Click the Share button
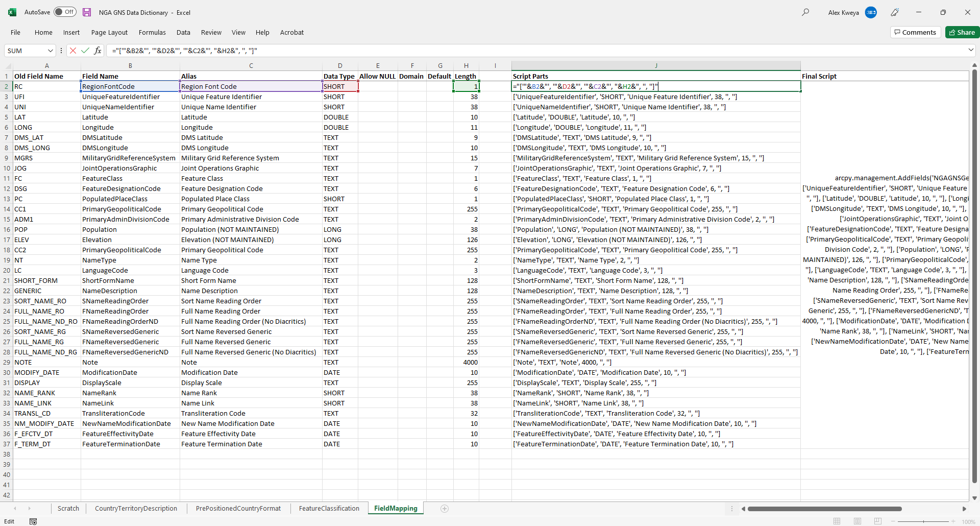 click(963, 32)
